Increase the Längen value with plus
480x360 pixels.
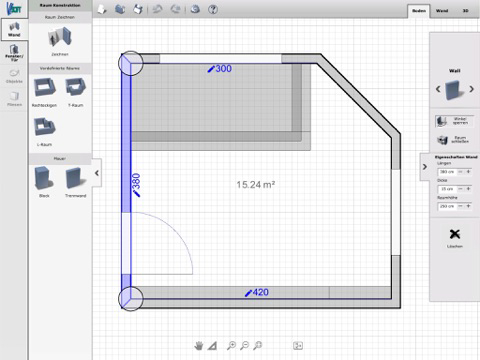pos(468,172)
